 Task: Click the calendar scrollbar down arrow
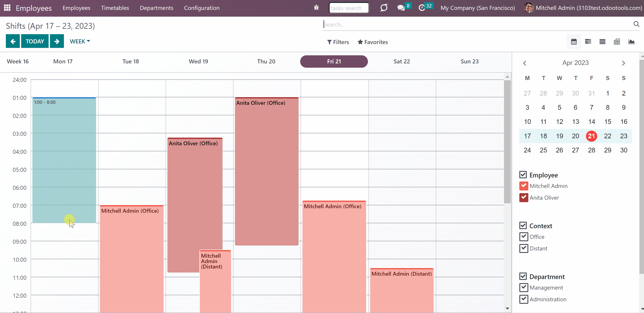tap(507, 309)
